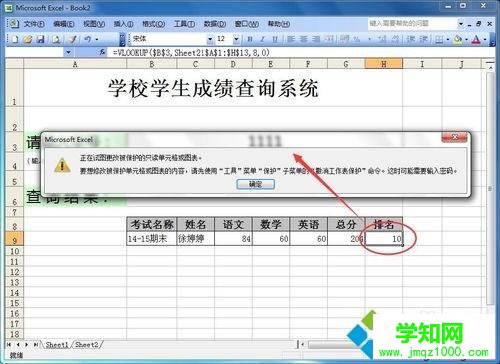500x364 pixels.
Task: Open the 编辑(E) menu
Action: (x=64, y=24)
